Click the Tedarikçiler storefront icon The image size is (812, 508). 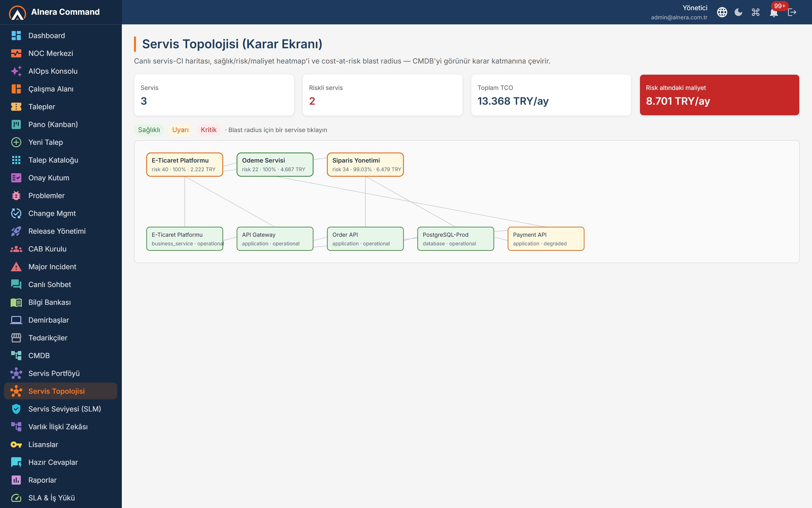(x=16, y=338)
